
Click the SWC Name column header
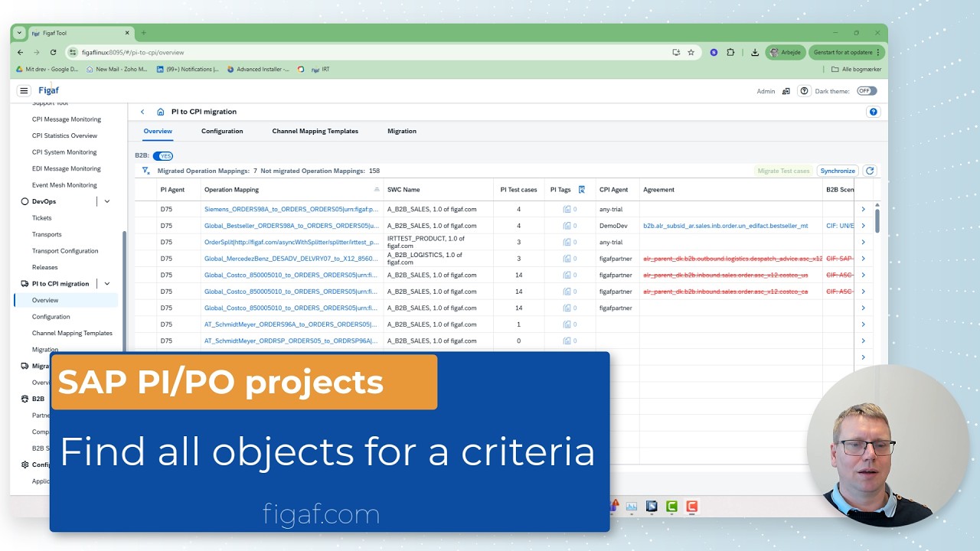[x=403, y=190]
